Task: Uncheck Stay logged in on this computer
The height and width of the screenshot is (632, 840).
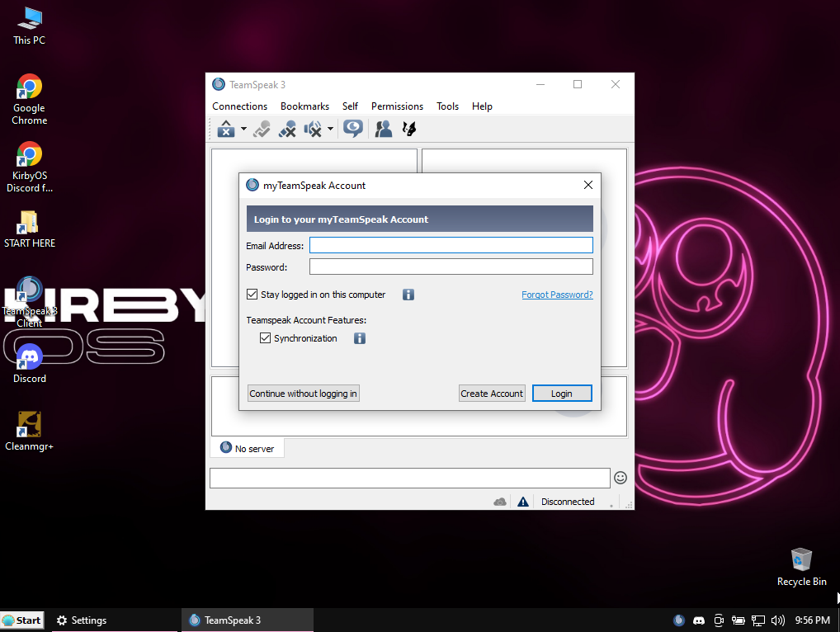Action: click(252, 294)
